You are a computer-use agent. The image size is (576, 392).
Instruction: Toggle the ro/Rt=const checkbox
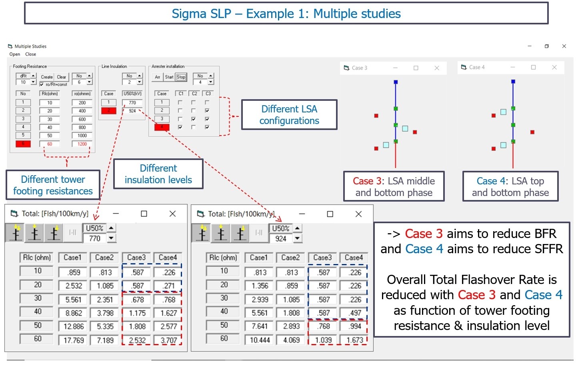[42, 84]
